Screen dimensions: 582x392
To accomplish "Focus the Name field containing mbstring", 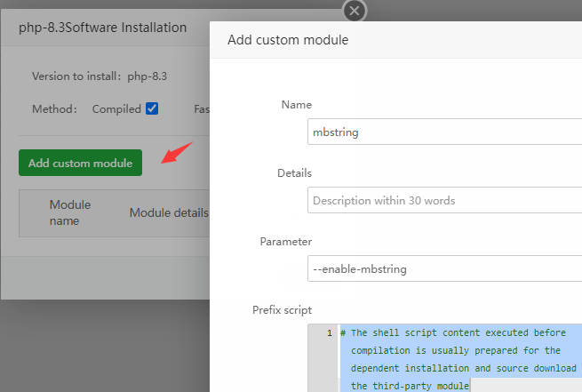I will tap(444, 132).
